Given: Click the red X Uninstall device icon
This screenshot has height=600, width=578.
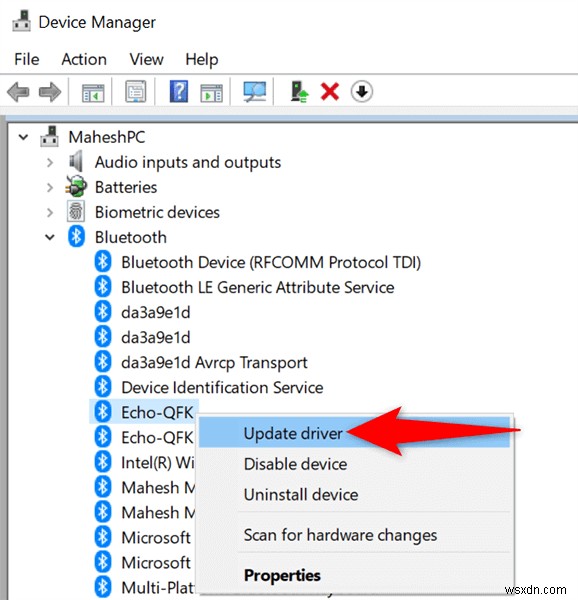Looking at the screenshot, I should 330,92.
